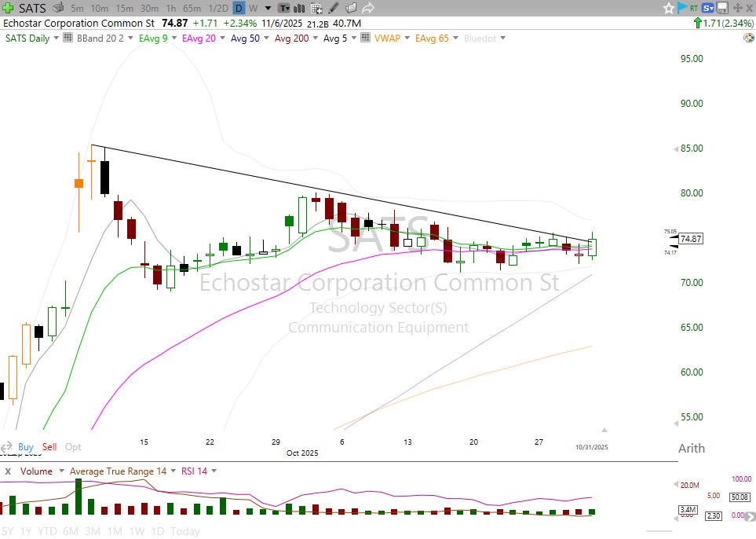Zoom chart to YTD range
This screenshot has width=756, height=539.
click(47, 531)
